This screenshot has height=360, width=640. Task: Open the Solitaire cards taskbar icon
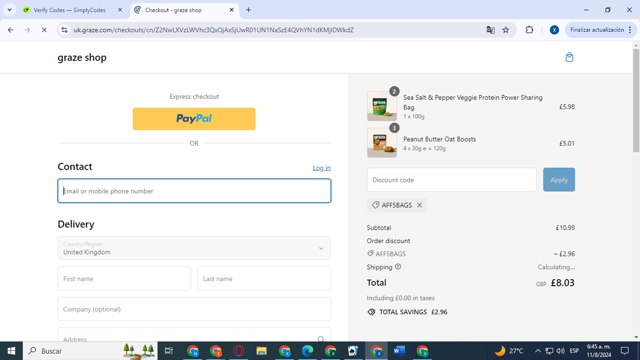tap(353, 351)
